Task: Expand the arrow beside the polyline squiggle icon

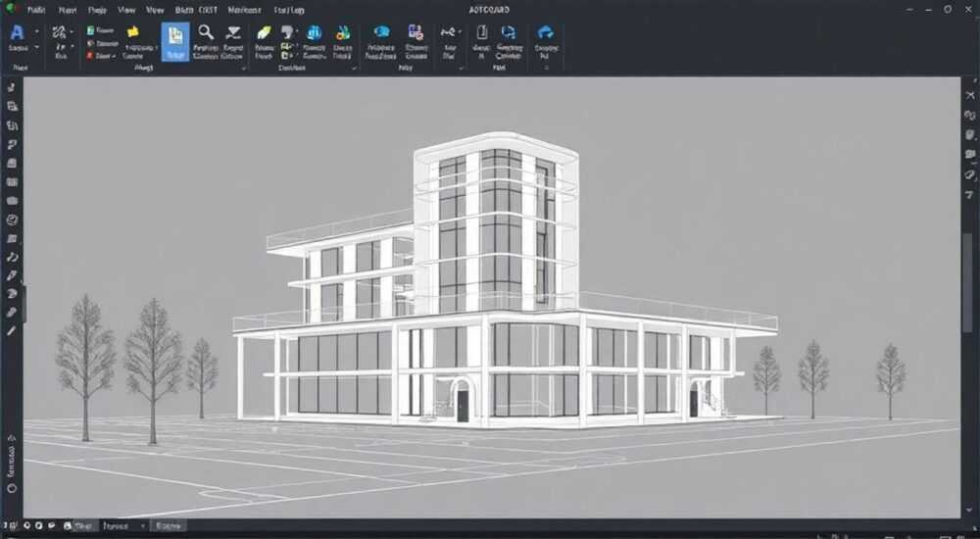Action: click(x=460, y=31)
